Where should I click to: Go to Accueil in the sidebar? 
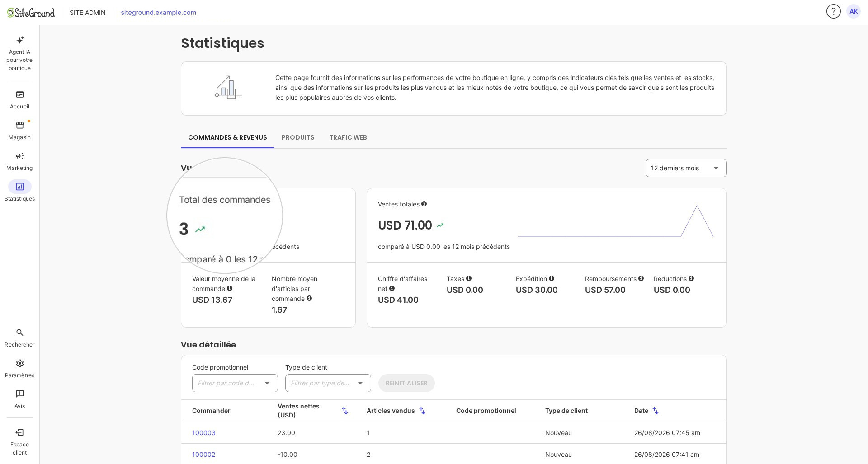[x=19, y=100]
